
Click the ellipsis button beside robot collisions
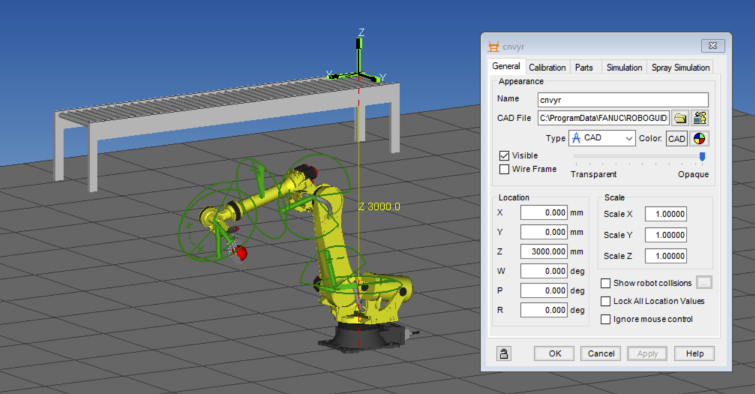704,283
